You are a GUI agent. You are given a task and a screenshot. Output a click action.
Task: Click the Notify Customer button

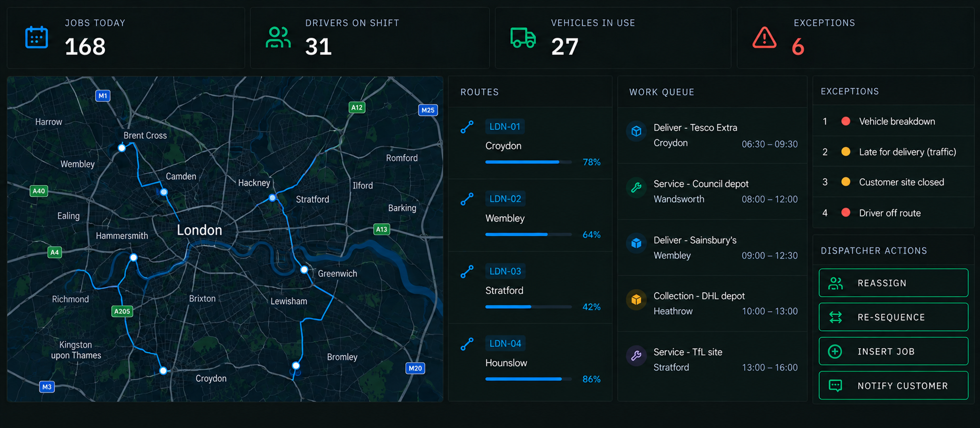893,385
